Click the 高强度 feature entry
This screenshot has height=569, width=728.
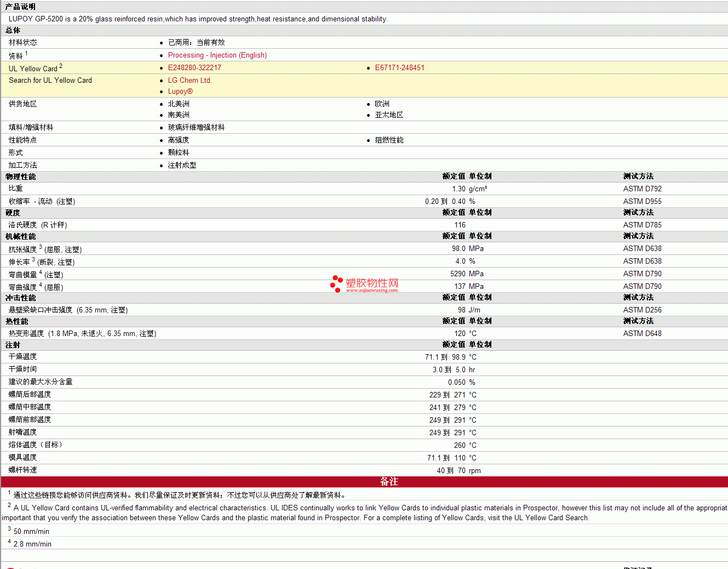[x=179, y=140]
